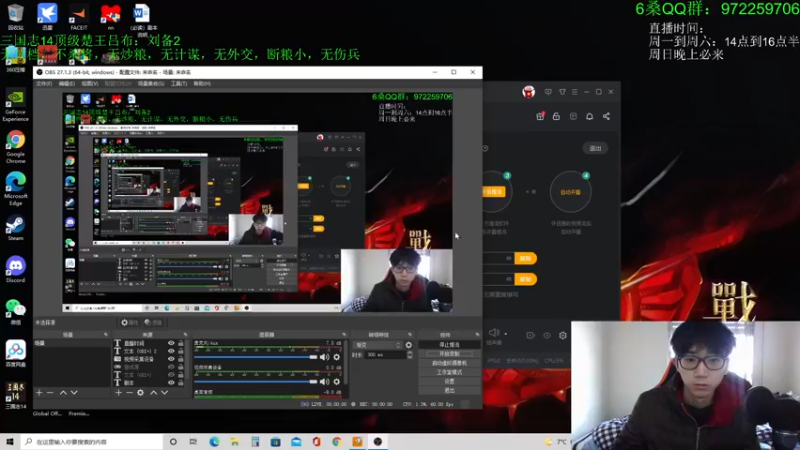The height and width of the screenshot is (450, 800).
Task: Click the hamburger menu icon in the streaming assistant
Action: [574, 92]
